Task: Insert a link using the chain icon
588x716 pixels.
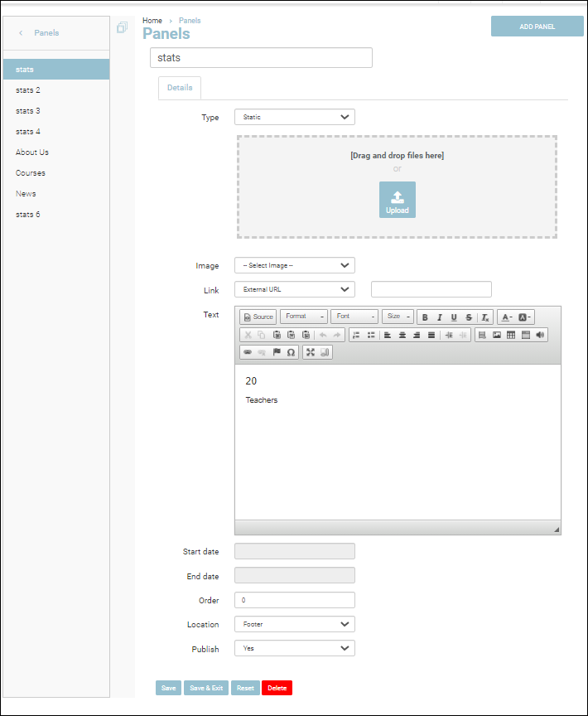Action: pos(247,352)
